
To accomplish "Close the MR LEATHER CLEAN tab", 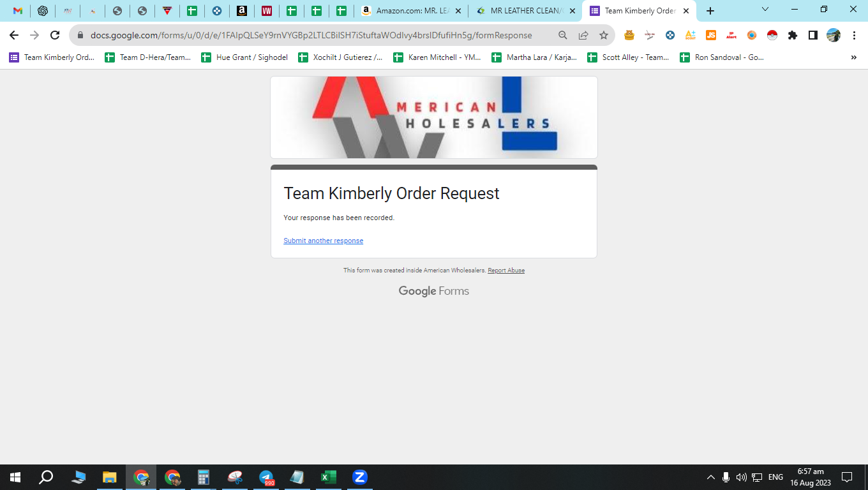I will point(572,11).
